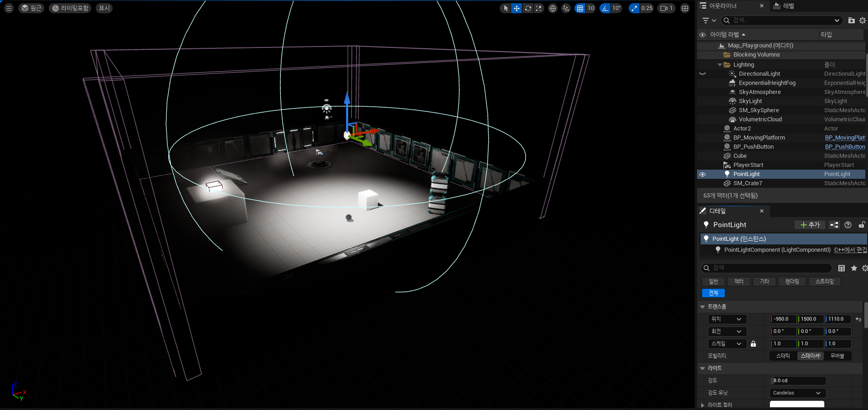The width and height of the screenshot is (868, 410).
Task: Click the Add (추가) component button
Action: (810, 225)
